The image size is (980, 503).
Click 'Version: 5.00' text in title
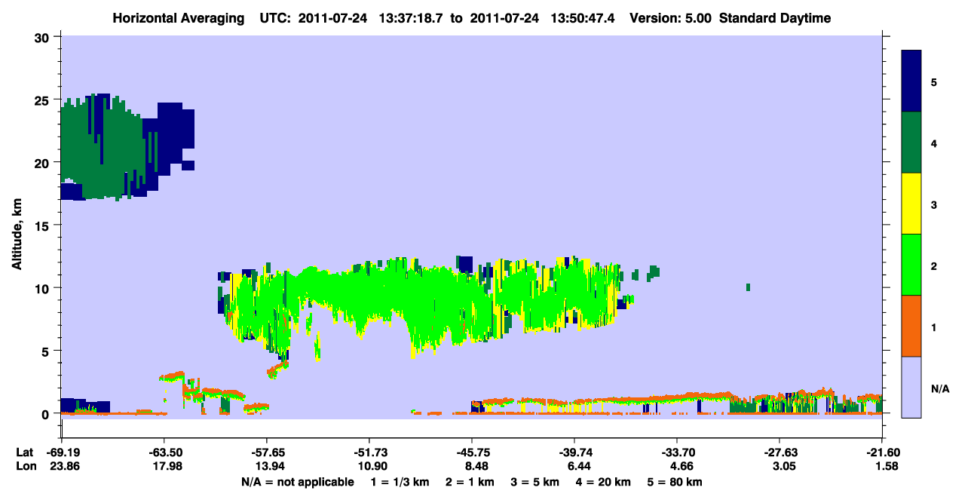669,18
